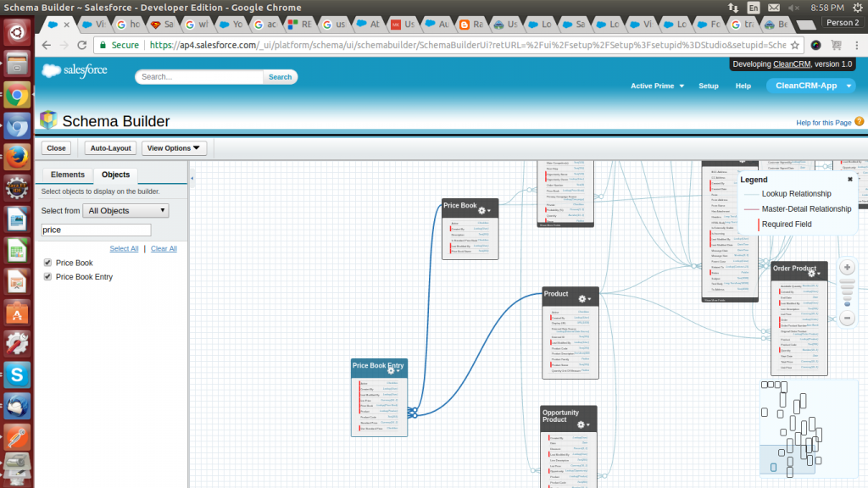Open the CleanCRM-App application menu

810,86
